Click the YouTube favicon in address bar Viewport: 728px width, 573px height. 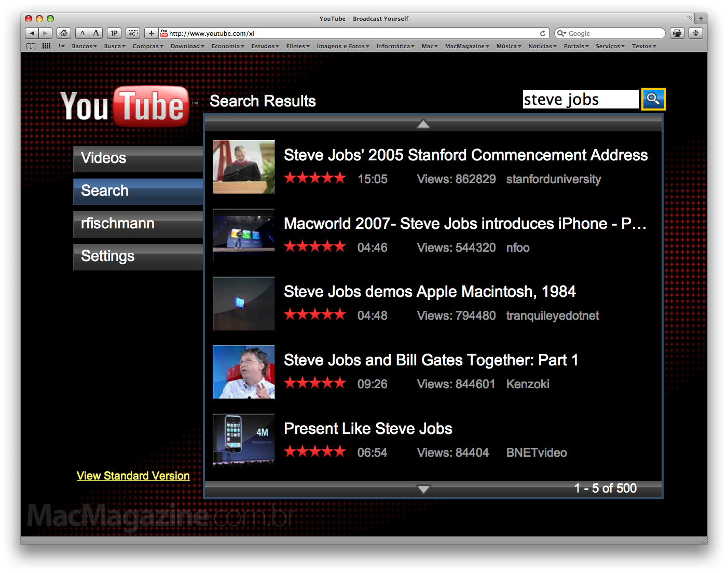164,33
